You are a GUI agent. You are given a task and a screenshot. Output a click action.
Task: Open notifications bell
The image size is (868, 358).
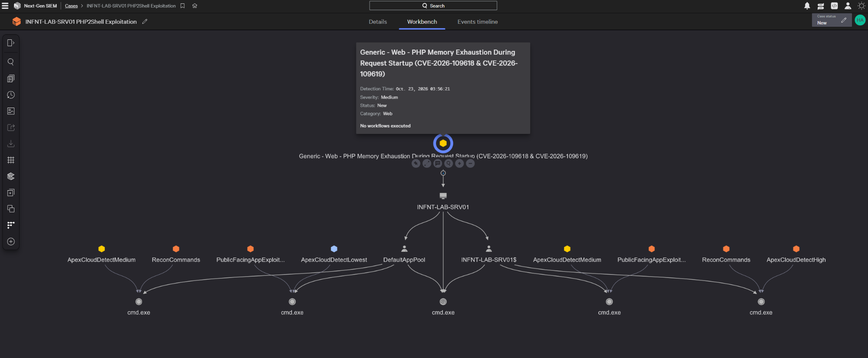[807, 6]
